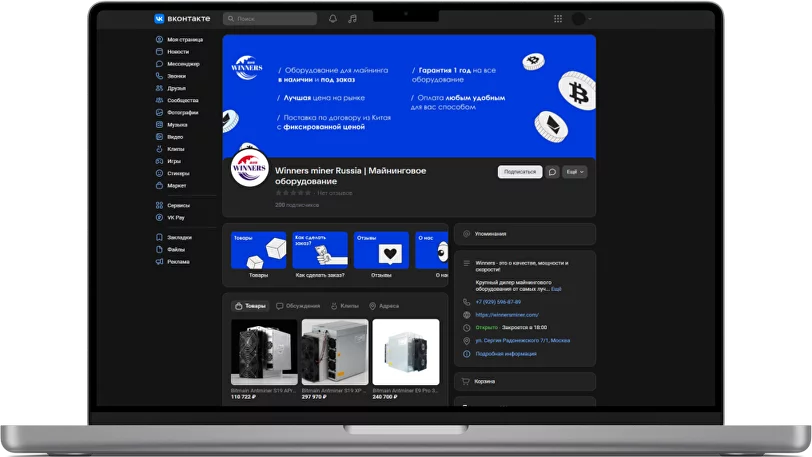812x457 pixels.
Task: Open the winnersminer.com website link
Action: [507, 315]
